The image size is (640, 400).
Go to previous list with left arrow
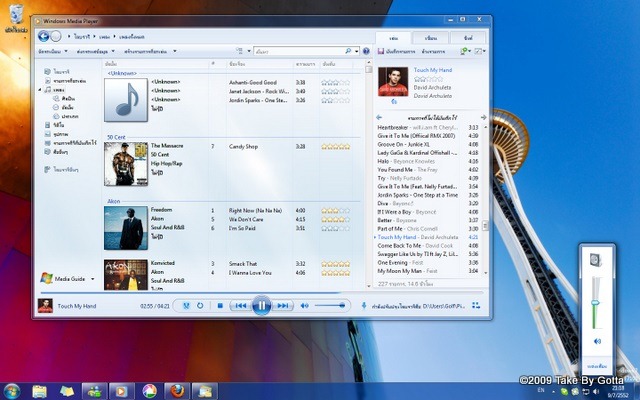(379, 118)
